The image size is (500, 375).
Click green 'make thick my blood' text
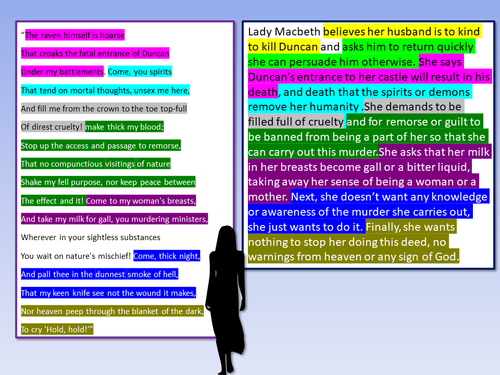pyautogui.click(x=124, y=127)
